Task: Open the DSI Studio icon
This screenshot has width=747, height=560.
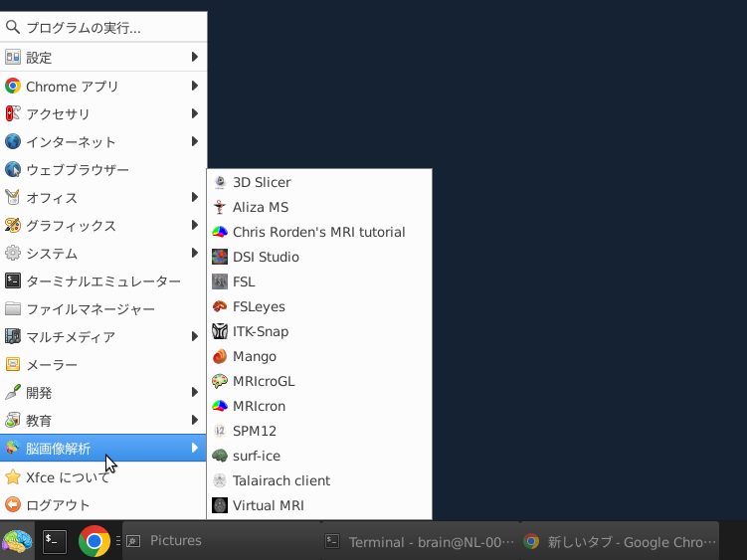Action: pos(220,257)
